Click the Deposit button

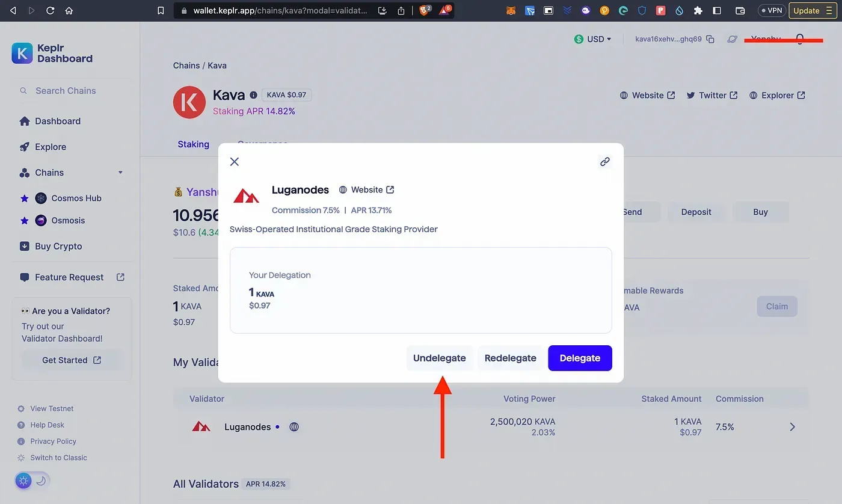pyautogui.click(x=696, y=212)
